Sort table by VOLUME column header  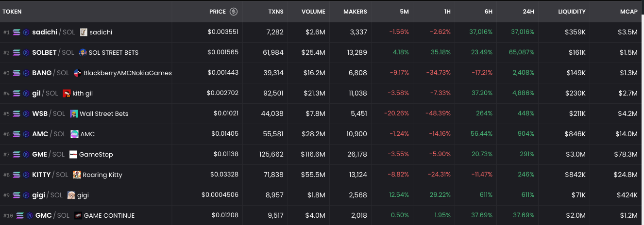click(313, 12)
